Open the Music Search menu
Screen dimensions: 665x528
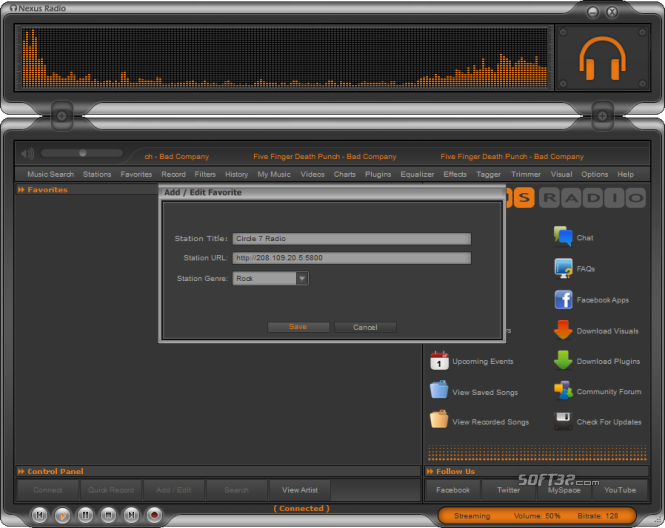(x=50, y=174)
